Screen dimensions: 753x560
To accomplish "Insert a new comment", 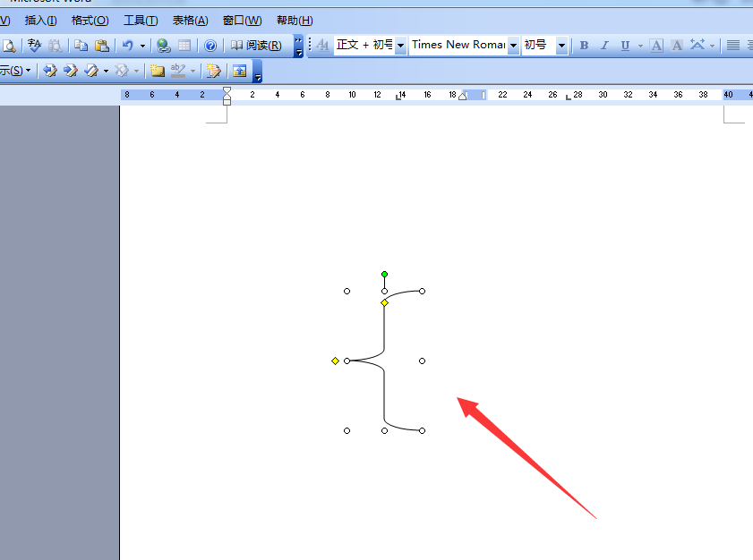I will [x=157, y=71].
